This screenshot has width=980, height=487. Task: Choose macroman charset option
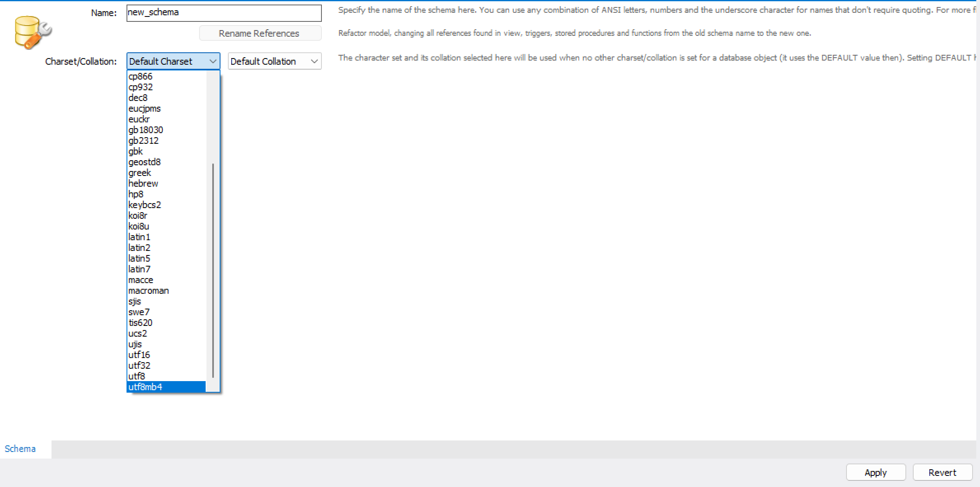coord(148,290)
